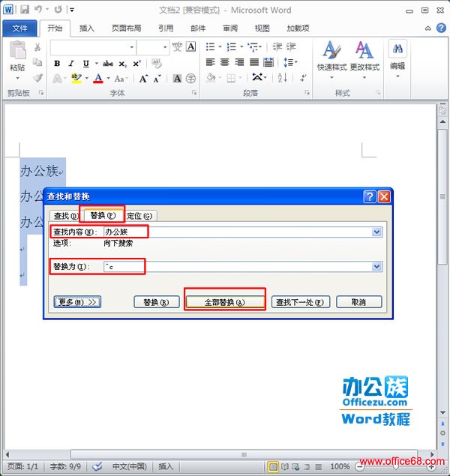Click the Borders icon

[x=232, y=78]
